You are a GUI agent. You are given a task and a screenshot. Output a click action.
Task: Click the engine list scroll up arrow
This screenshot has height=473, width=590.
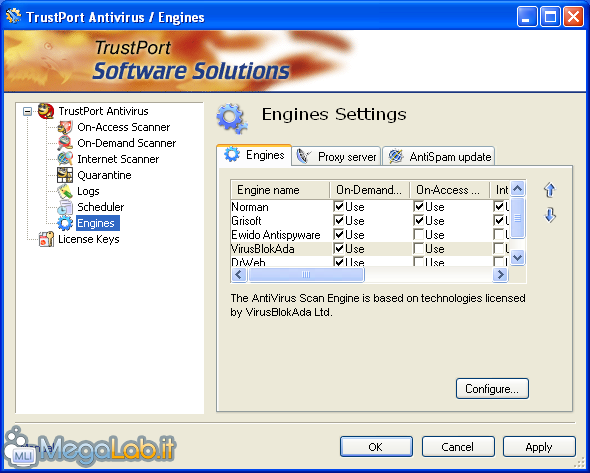pyautogui.click(x=518, y=189)
